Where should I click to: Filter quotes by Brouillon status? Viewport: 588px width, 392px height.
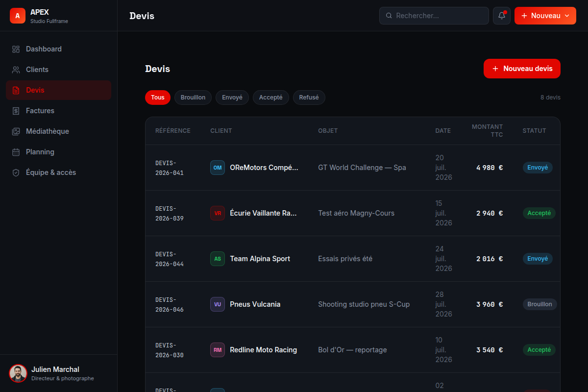pos(193,98)
